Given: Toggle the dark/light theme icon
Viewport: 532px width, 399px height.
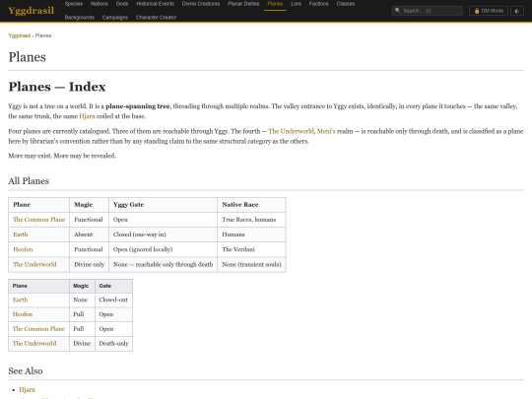Looking at the screenshot, I should tap(517, 11).
